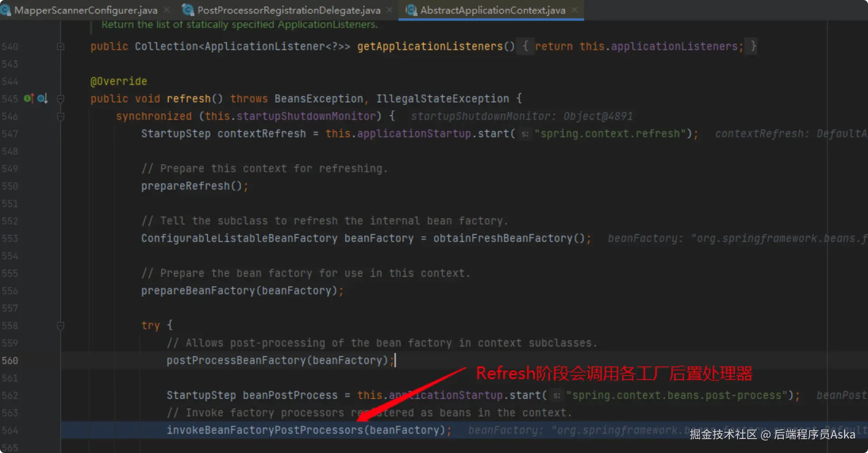Select the AbstractApplicationContext.java tab

492,10
